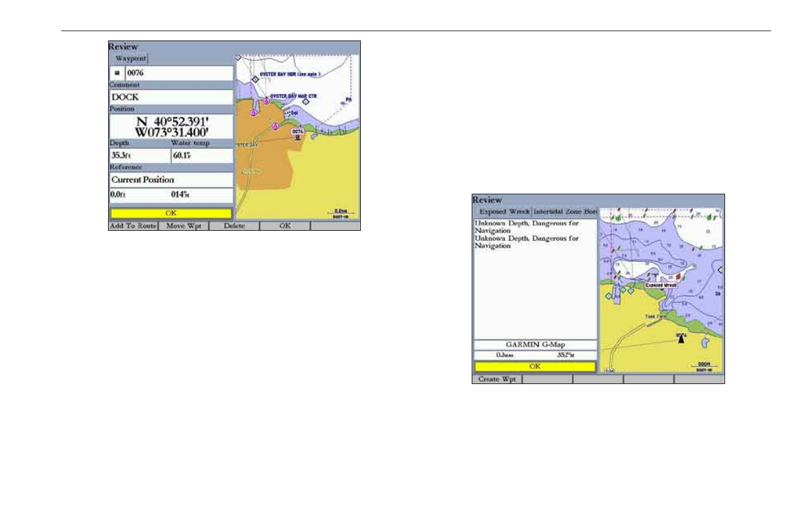This screenshot has height=528, width=812.
Task: Click the Exposed Wreck label on the chart
Action: [661, 285]
